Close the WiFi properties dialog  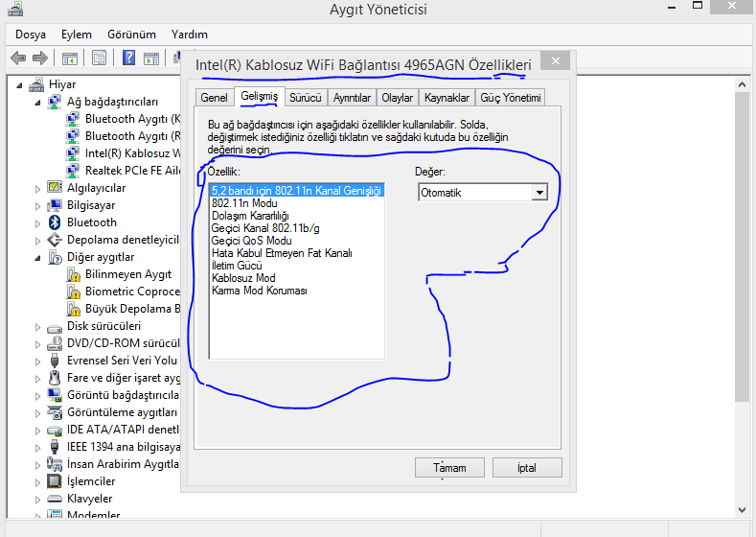556,60
